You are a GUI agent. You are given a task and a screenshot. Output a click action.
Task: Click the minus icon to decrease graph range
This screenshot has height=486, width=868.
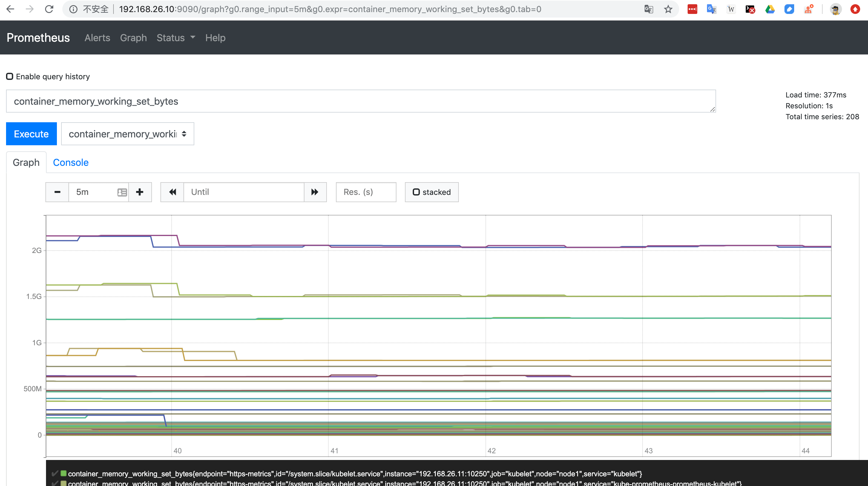(x=57, y=192)
